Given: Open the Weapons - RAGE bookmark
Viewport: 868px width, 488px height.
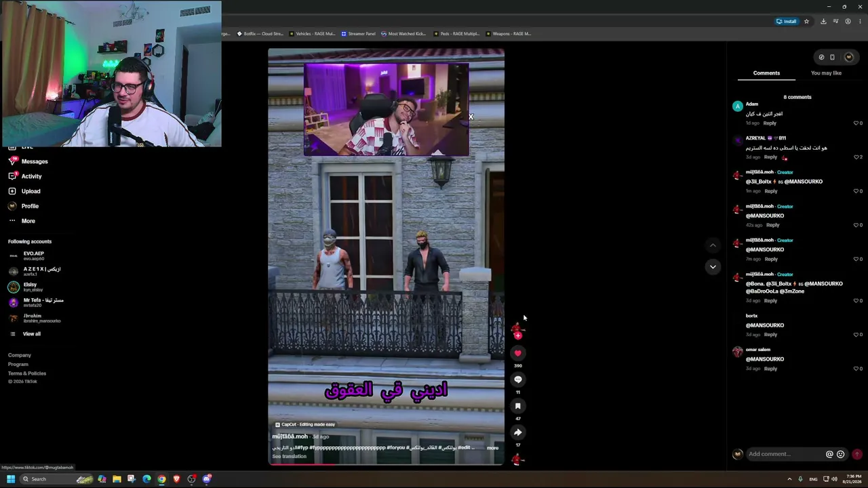Looking at the screenshot, I should coord(509,34).
